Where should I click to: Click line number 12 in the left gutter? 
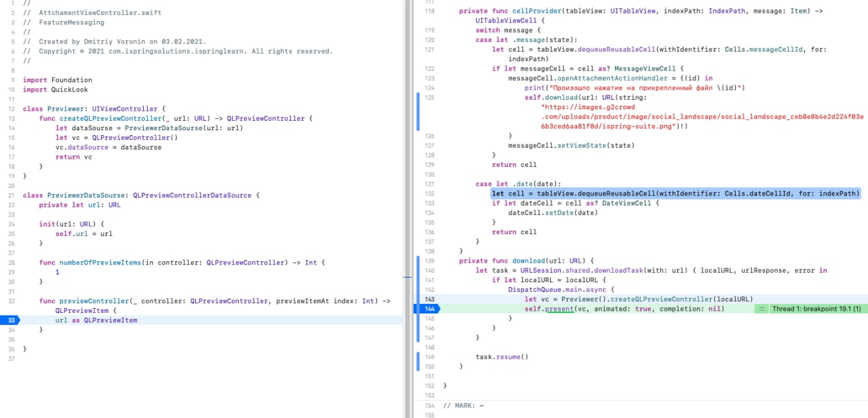(12, 109)
